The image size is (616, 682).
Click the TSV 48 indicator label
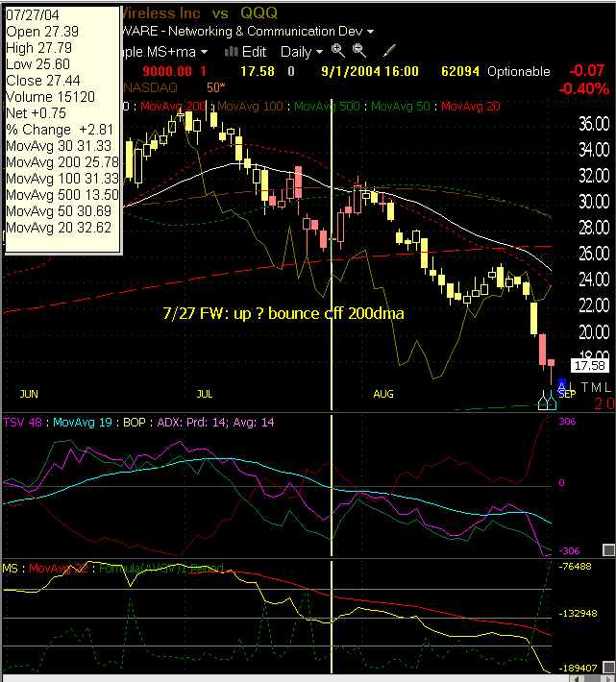click(22, 422)
